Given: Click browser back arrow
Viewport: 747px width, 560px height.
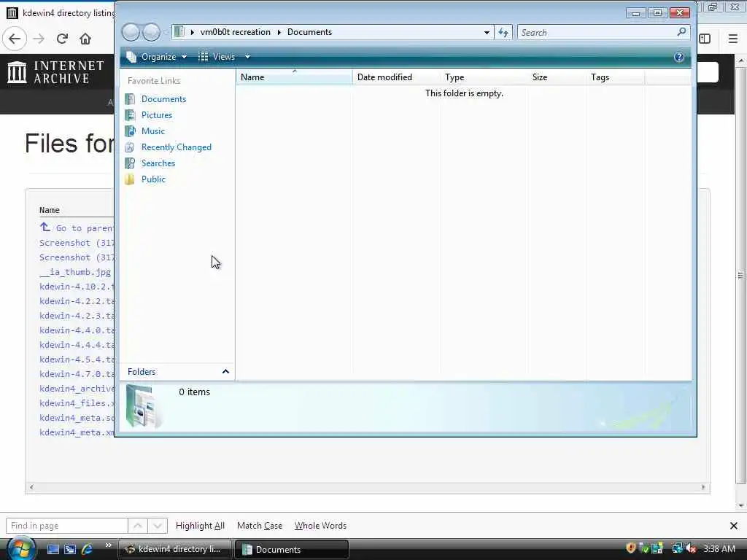Looking at the screenshot, I should tap(15, 39).
